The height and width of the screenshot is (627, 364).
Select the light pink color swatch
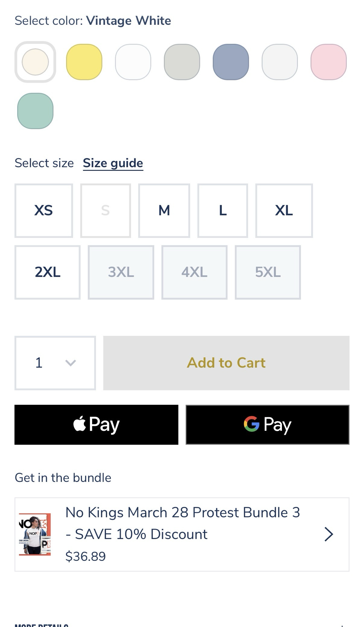pos(328,62)
